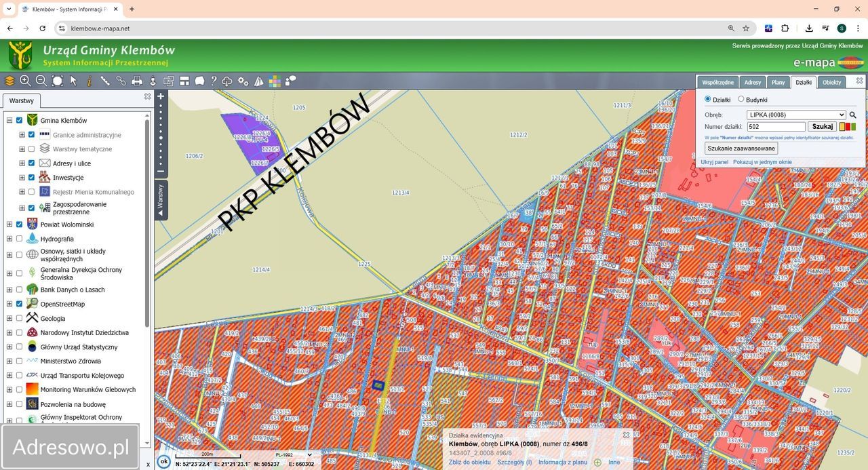Click the zoom in magnifier tool

coord(25,81)
